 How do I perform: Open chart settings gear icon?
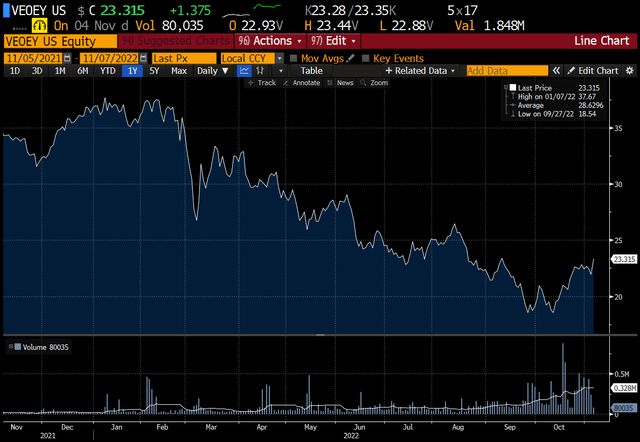pos(630,71)
